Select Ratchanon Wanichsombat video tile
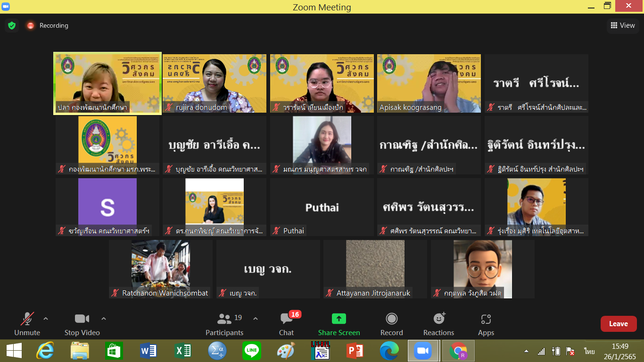The image size is (644, 362). 161,269
